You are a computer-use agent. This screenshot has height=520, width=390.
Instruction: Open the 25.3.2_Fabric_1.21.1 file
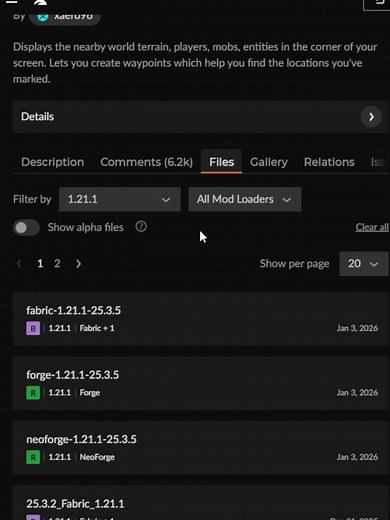(75, 503)
